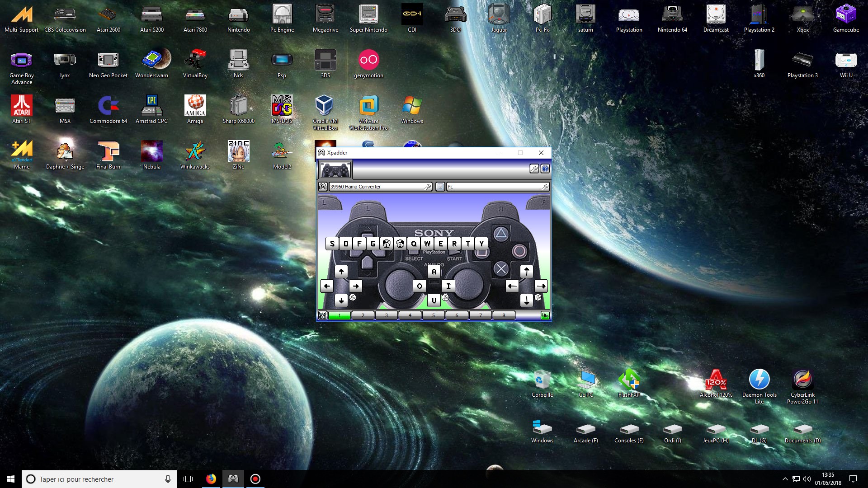Open Firefox from the taskbar

point(211,479)
